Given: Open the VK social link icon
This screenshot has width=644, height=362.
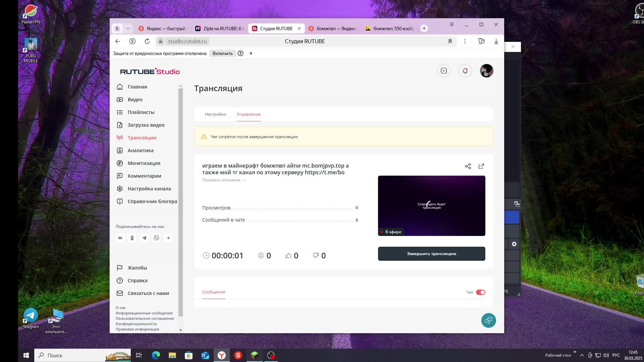Looking at the screenshot, I should [120, 238].
